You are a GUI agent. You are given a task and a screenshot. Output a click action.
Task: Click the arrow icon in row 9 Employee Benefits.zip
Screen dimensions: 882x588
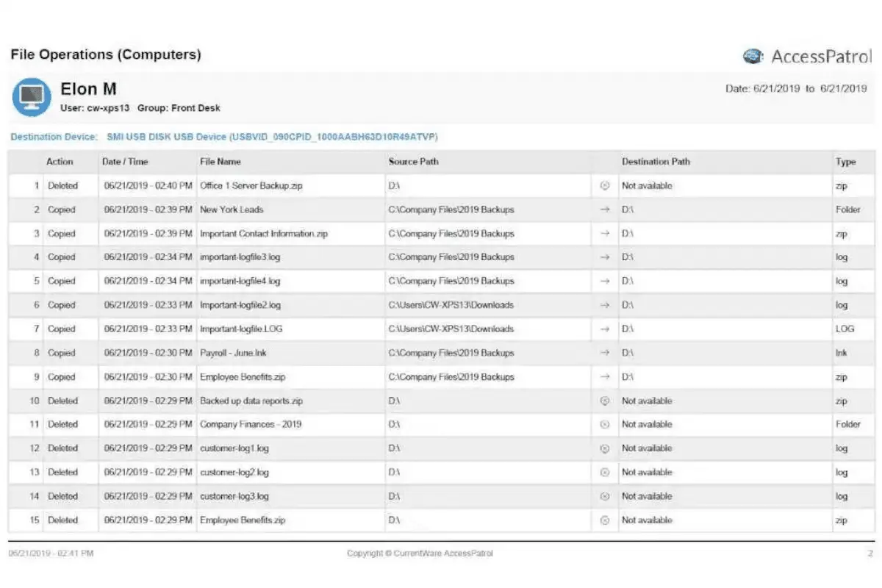[x=605, y=376]
